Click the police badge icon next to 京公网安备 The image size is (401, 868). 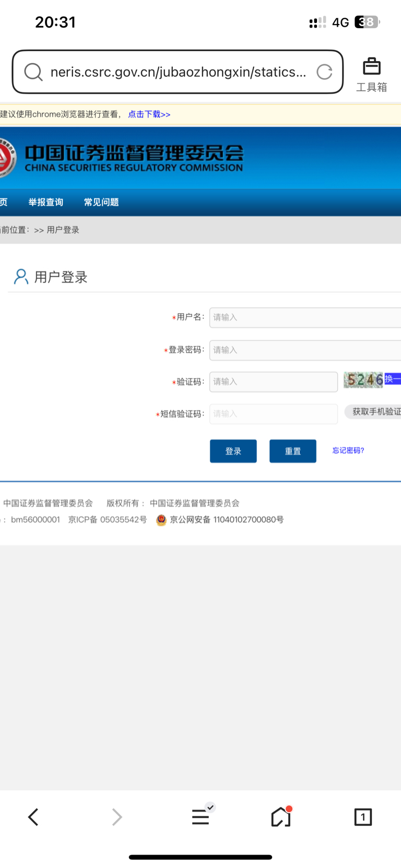(161, 520)
